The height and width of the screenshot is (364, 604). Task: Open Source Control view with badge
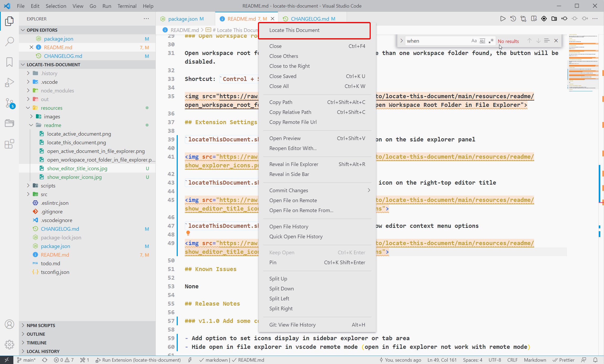pyautogui.click(x=9, y=103)
